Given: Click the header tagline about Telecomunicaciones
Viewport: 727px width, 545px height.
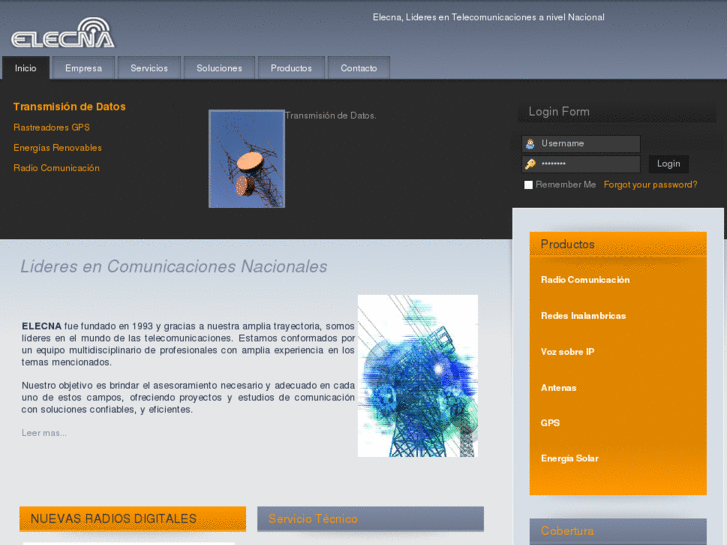Looking at the screenshot, I should point(488,17).
